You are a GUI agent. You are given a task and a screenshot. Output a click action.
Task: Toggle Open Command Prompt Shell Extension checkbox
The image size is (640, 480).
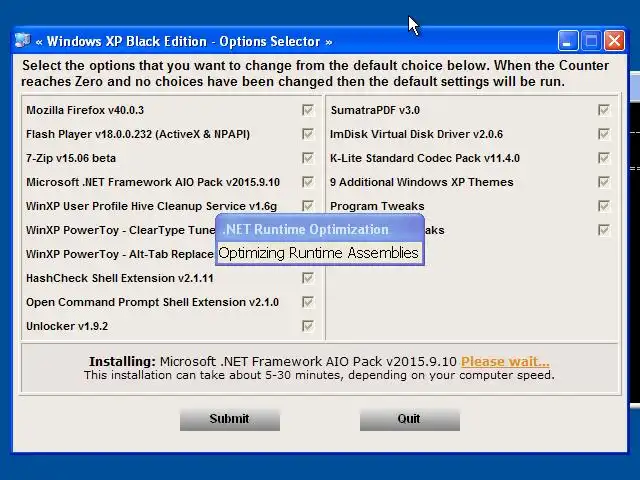click(308, 302)
